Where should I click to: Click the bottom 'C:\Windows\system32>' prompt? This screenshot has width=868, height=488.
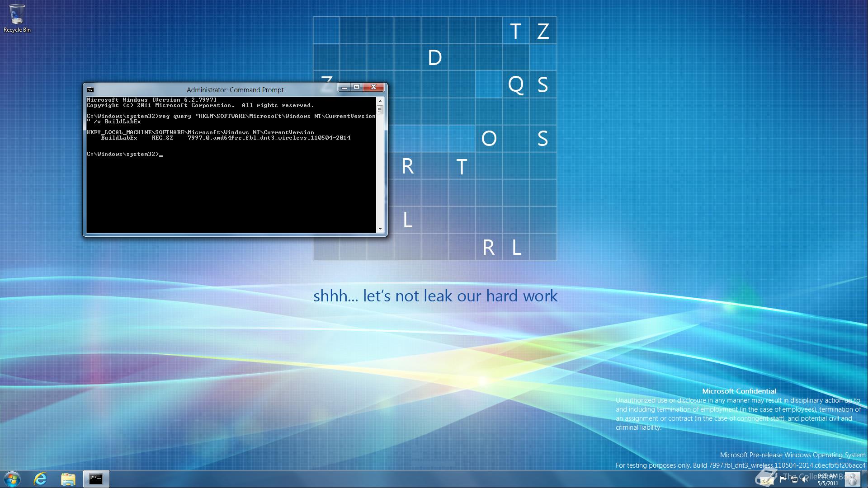click(123, 154)
